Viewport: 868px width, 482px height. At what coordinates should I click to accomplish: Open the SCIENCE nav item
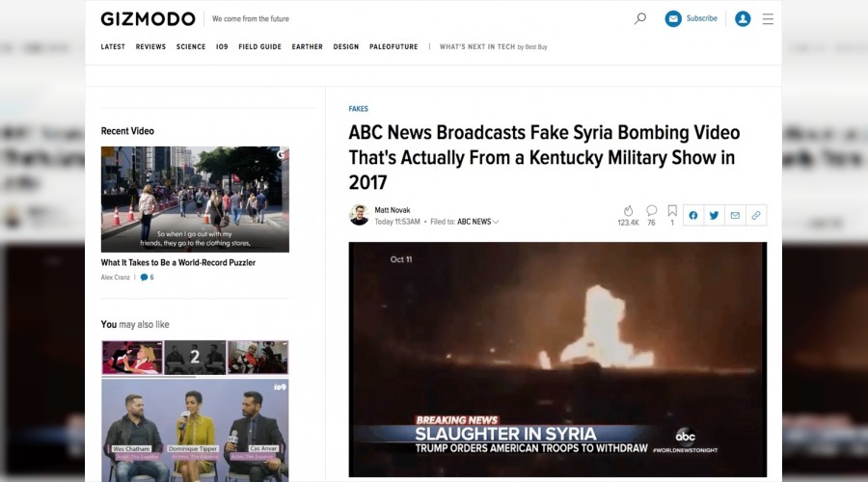(191, 47)
